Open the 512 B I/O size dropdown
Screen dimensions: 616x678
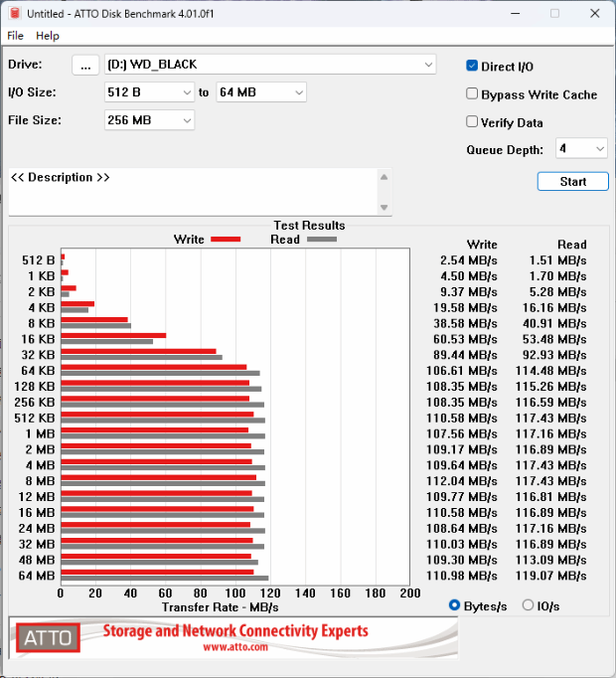(150, 92)
